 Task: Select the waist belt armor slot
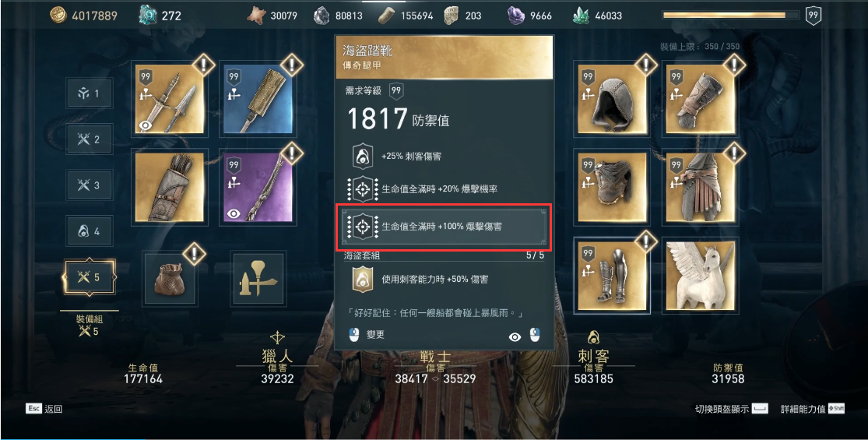click(x=701, y=188)
